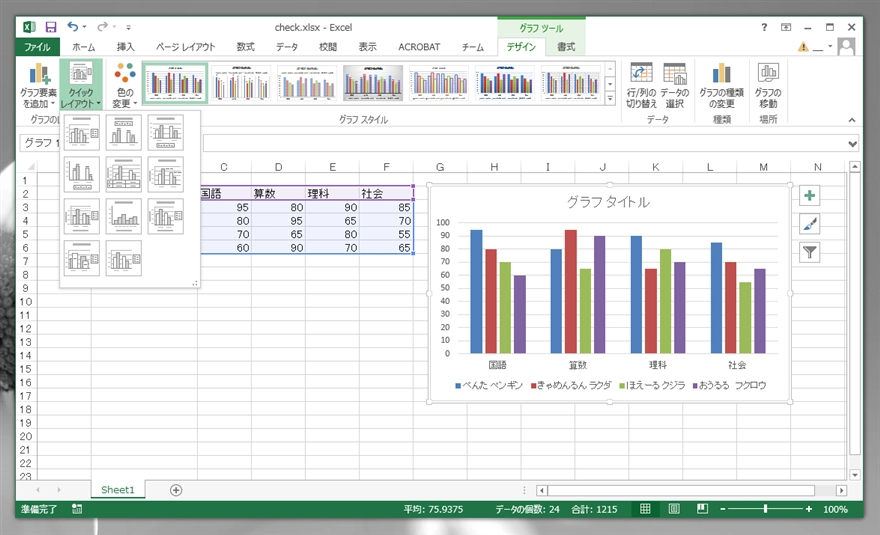880x535 pixels.
Task: Click Switch Row/Column (行/列の切り替え) icon
Action: 641,85
